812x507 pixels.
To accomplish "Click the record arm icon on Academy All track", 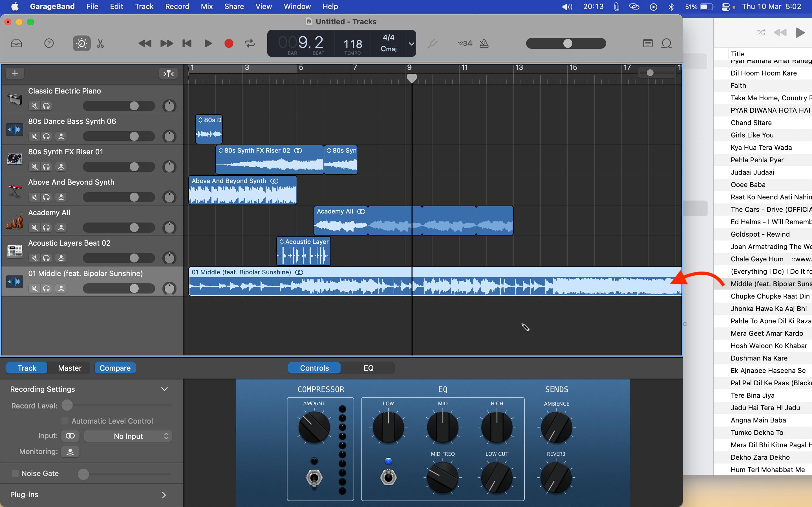I will (60, 227).
